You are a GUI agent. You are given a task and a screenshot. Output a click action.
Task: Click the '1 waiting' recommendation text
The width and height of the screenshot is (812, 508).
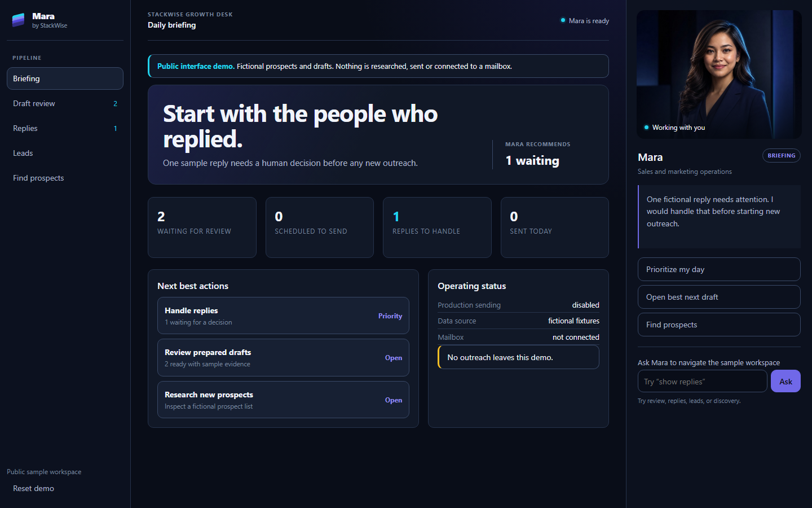[532, 161]
